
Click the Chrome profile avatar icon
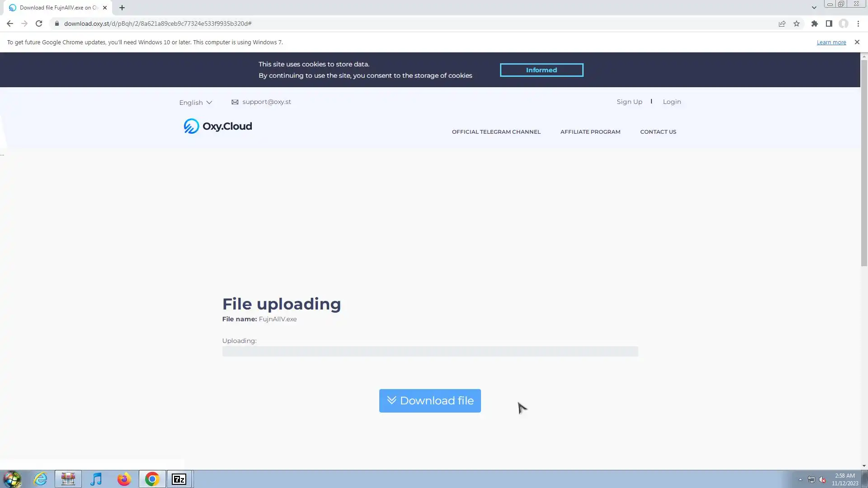pos(843,23)
